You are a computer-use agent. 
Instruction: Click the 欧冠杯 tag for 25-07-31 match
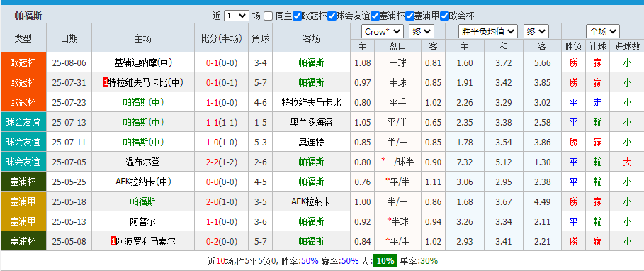pos(23,83)
